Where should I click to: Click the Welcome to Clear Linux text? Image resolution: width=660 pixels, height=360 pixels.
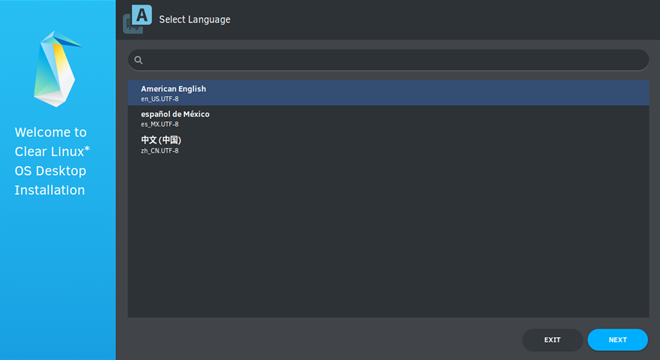tap(52, 142)
